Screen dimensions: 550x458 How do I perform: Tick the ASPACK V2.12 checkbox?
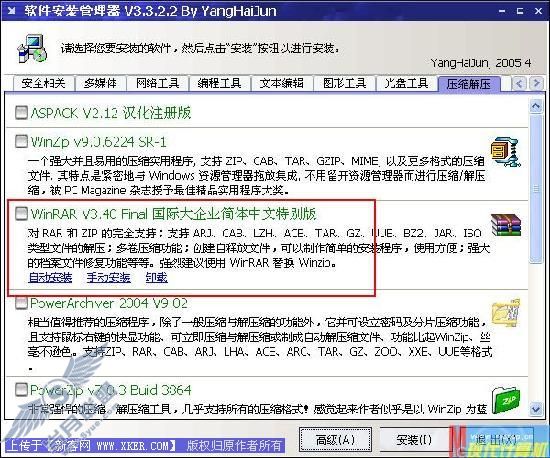tap(21, 113)
